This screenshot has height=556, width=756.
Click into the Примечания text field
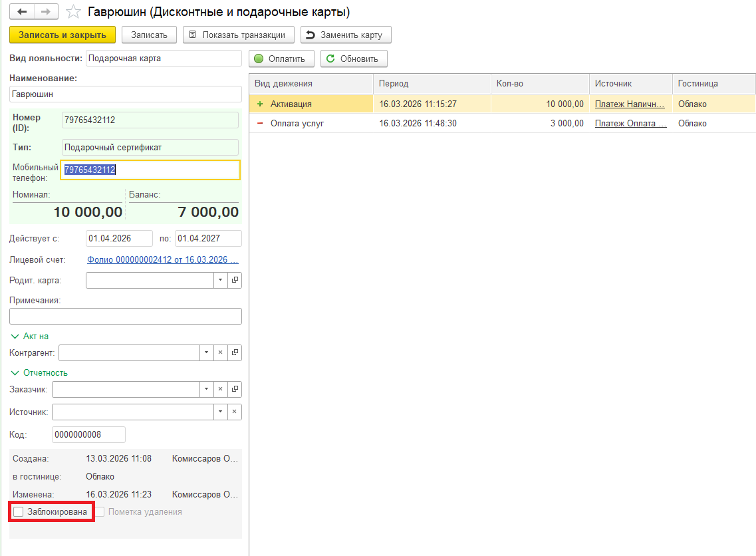[126, 316]
